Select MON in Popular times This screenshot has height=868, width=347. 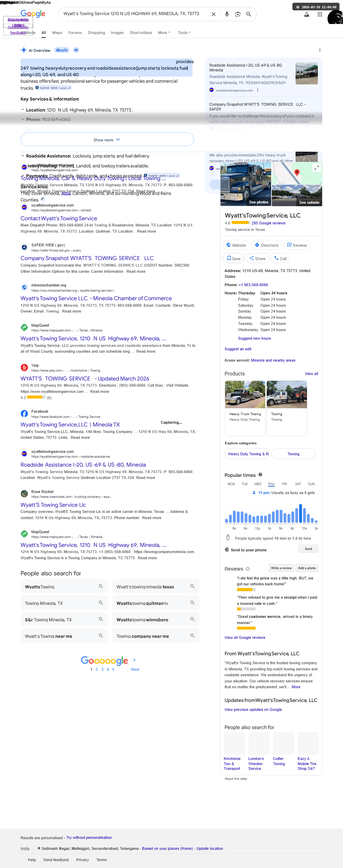[x=231, y=484]
